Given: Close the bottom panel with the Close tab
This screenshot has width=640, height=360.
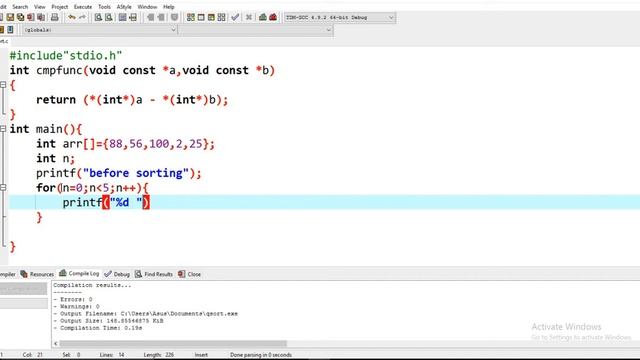Looking at the screenshot, I should click(190, 274).
